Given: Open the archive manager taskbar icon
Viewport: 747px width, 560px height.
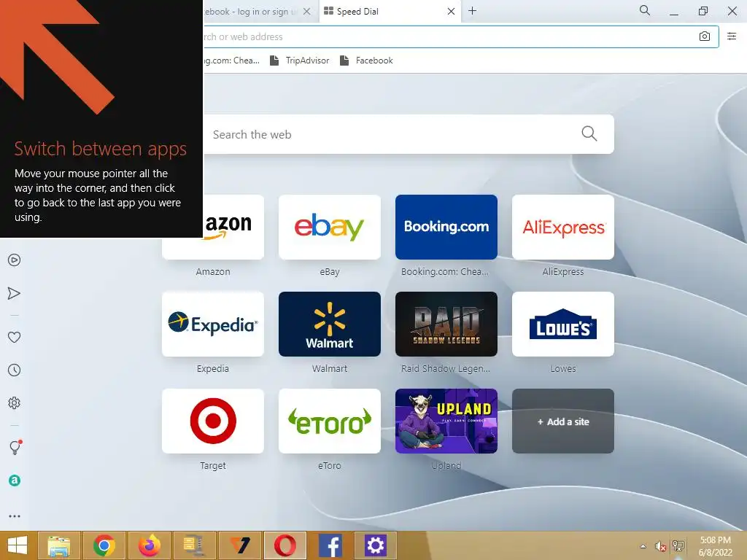Looking at the screenshot, I should point(194,545).
